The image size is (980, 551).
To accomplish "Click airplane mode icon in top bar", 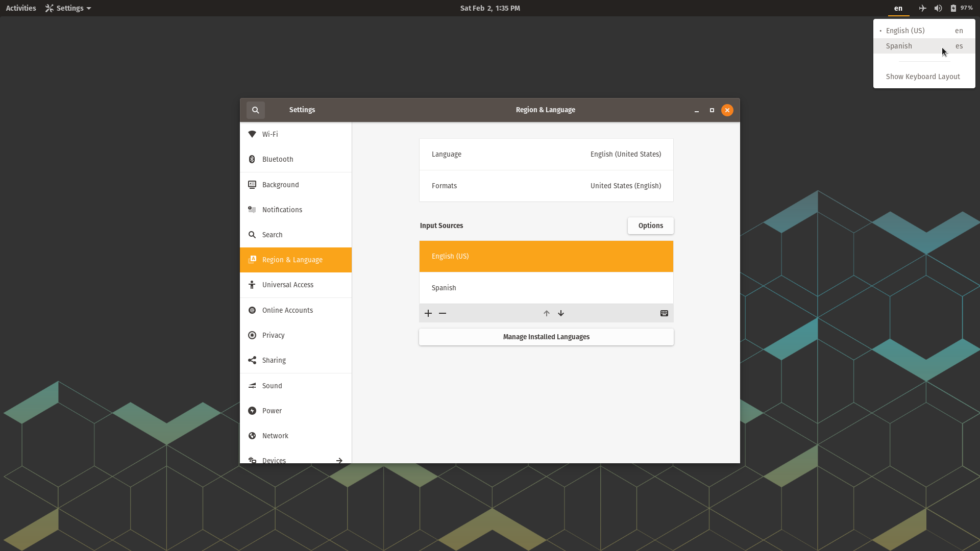I will tap(922, 8).
